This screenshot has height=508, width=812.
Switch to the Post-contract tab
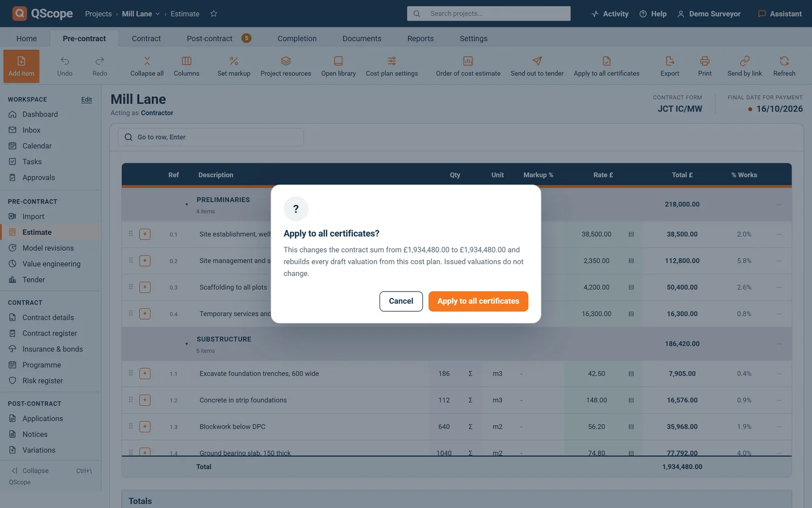tap(219, 39)
